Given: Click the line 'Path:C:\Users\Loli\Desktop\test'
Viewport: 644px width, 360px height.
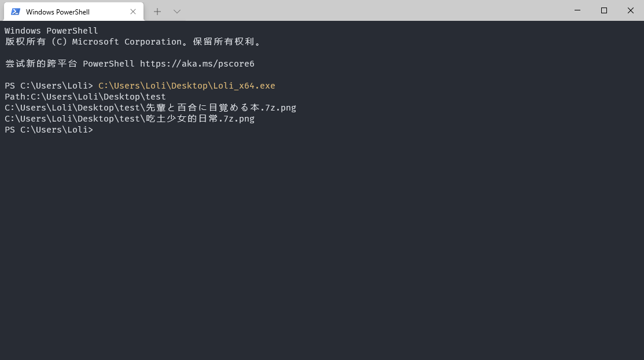Looking at the screenshot, I should point(86,97).
